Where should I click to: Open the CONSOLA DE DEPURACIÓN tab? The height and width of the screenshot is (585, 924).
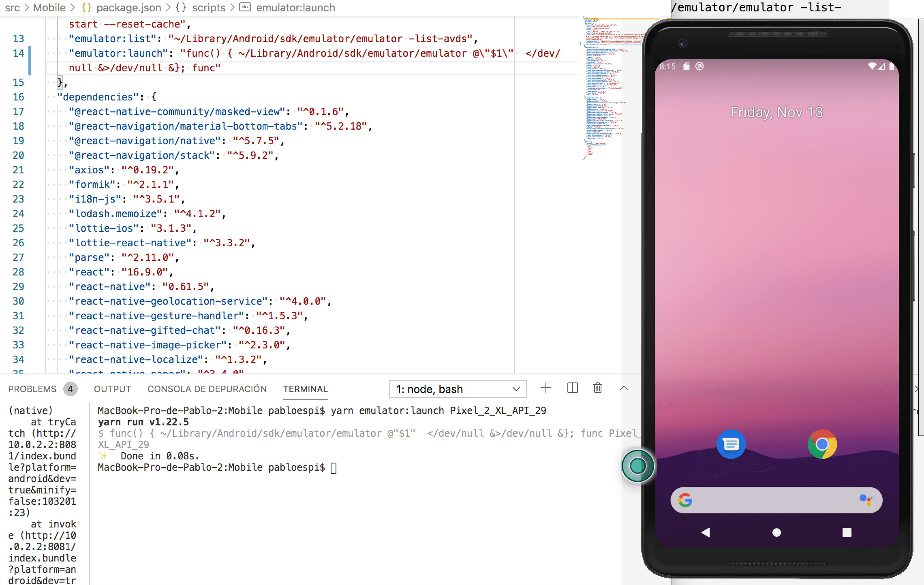[x=207, y=389]
